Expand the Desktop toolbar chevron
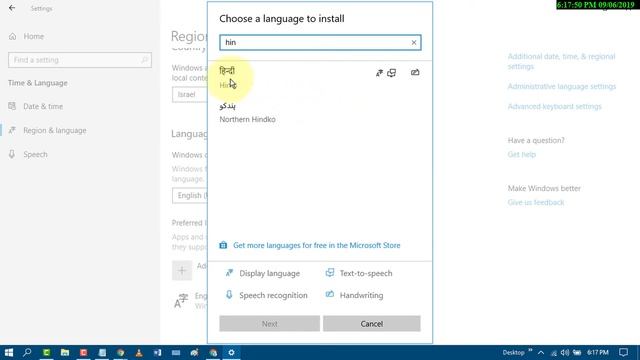 (x=530, y=351)
